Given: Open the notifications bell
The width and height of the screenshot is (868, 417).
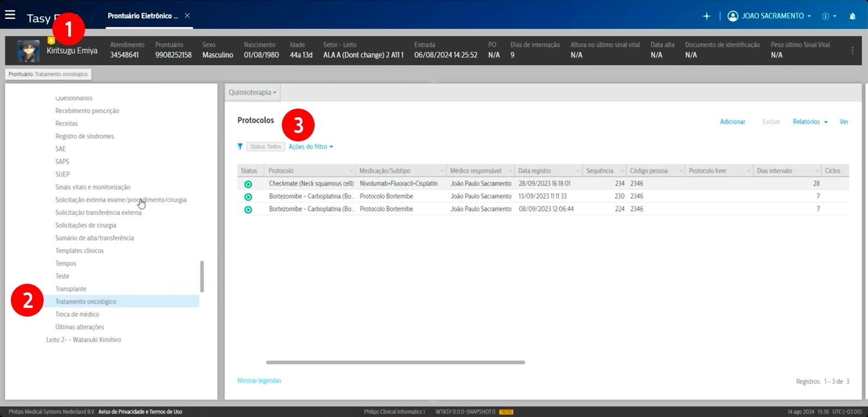Looking at the screenshot, I should 852,16.
